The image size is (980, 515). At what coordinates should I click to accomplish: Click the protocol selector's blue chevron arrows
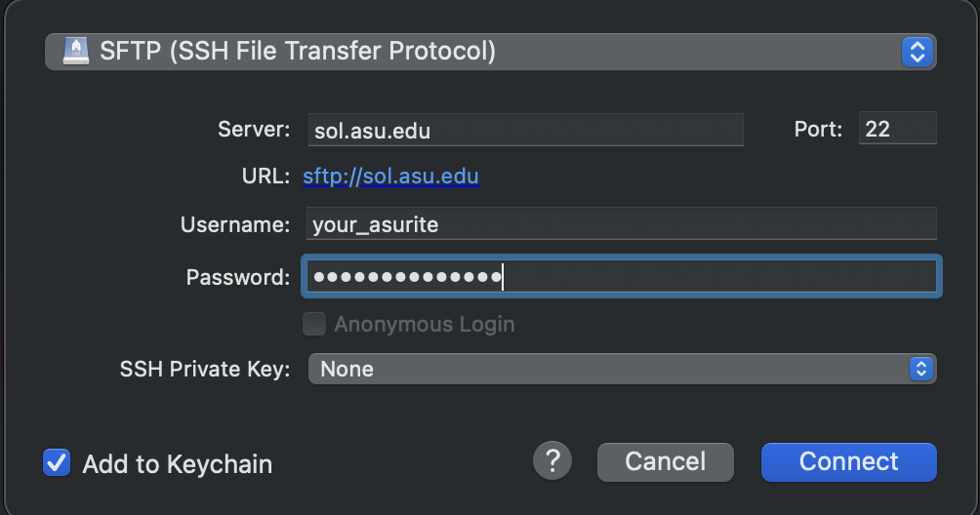[916, 52]
